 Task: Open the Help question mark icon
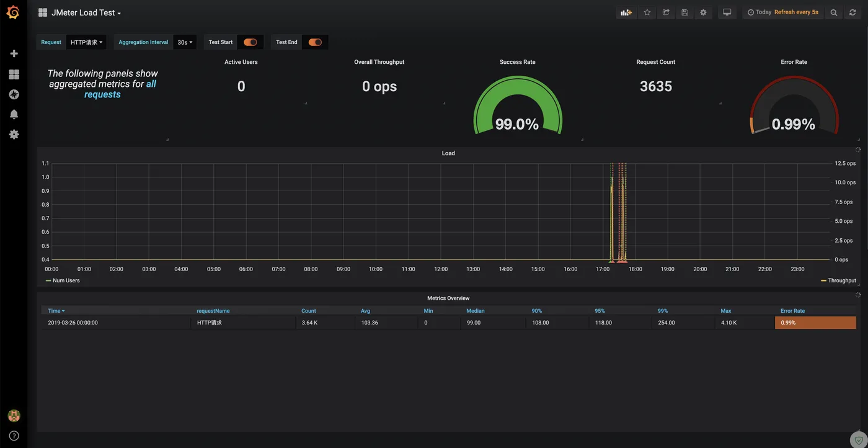click(x=14, y=436)
